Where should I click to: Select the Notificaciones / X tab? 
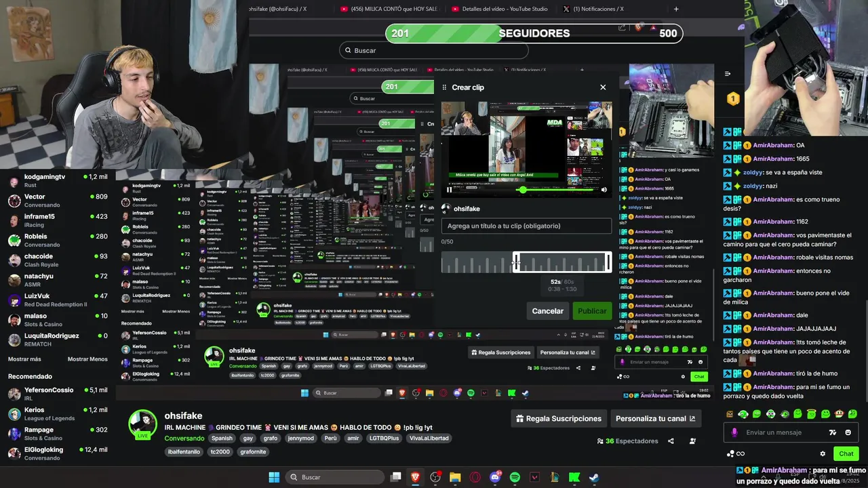593,9
